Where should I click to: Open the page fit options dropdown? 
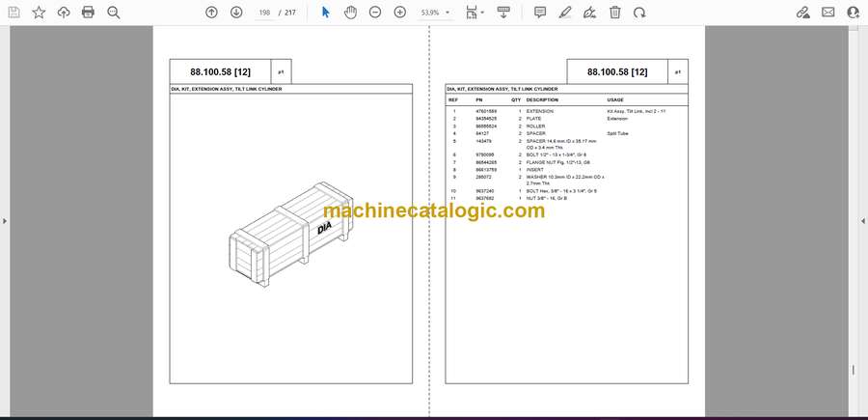475,13
